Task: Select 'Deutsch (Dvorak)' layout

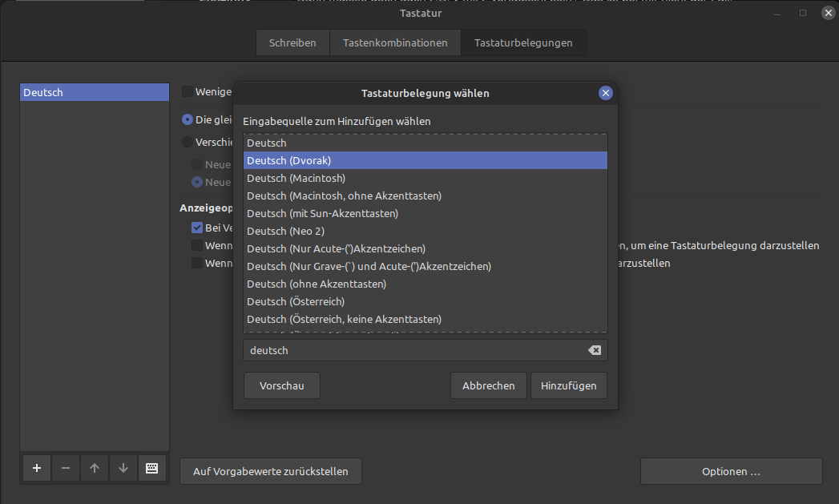Action: pos(426,160)
